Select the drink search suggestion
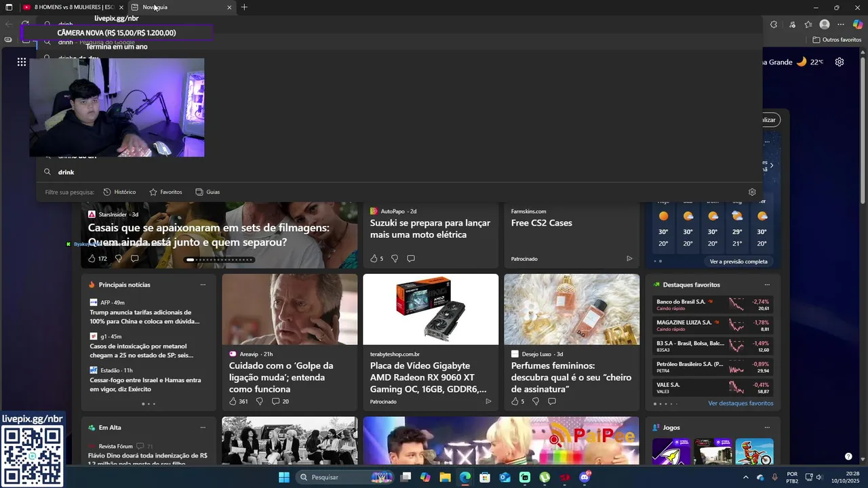The width and height of the screenshot is (868, 488). coord(399,172)
